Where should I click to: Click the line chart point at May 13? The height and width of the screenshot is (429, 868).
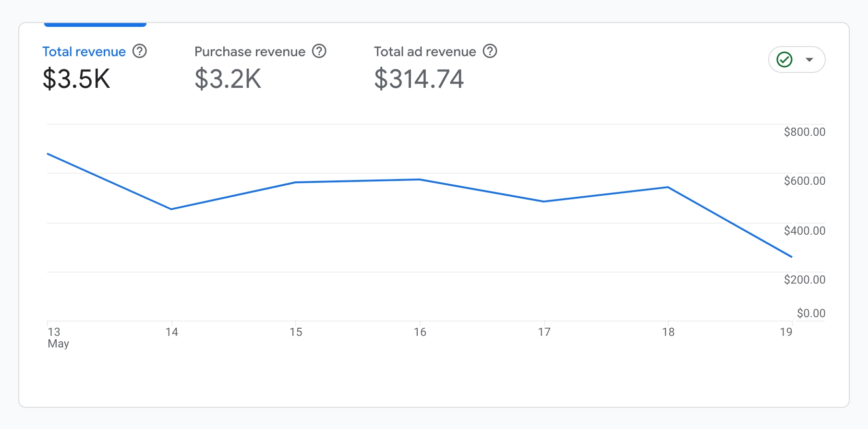pyautogui.click(x=48, y=154)
